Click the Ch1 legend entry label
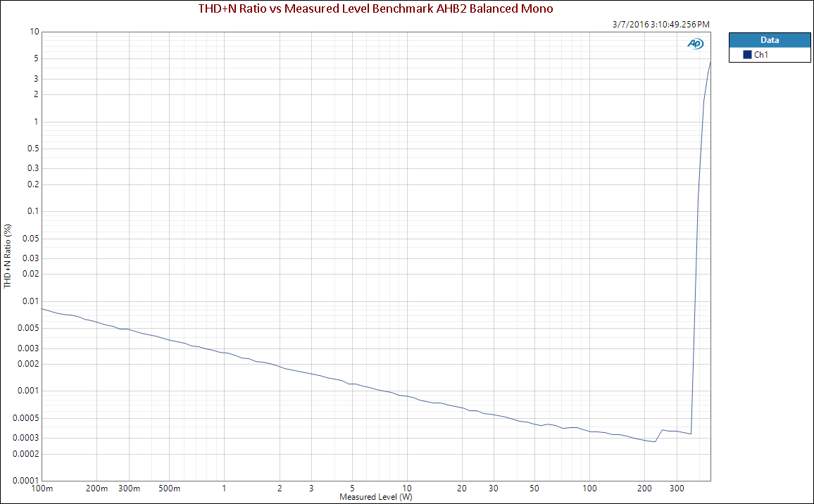 (x=761, y=54)
